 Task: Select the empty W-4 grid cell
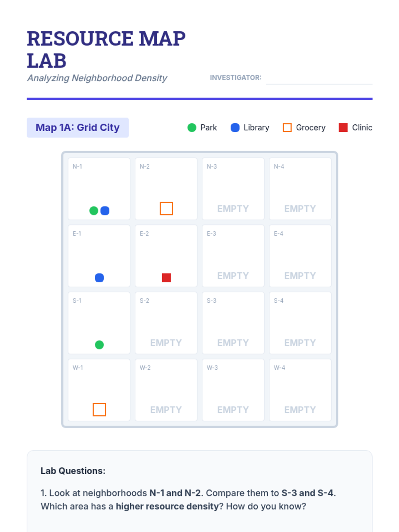[300, 390]
